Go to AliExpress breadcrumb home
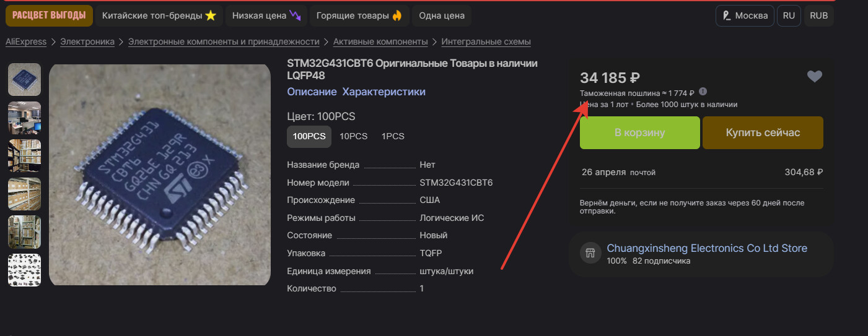 (x=26, y=41)
